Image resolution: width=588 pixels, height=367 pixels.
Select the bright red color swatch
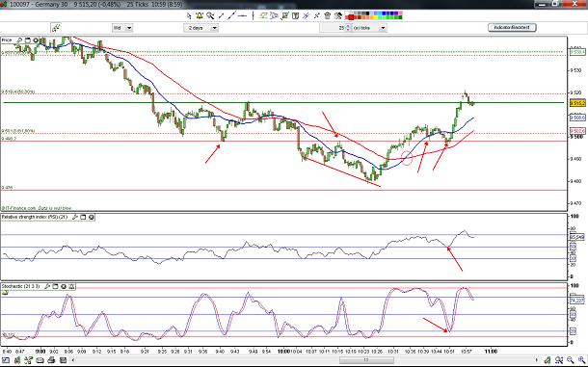[x=351, y=17]
